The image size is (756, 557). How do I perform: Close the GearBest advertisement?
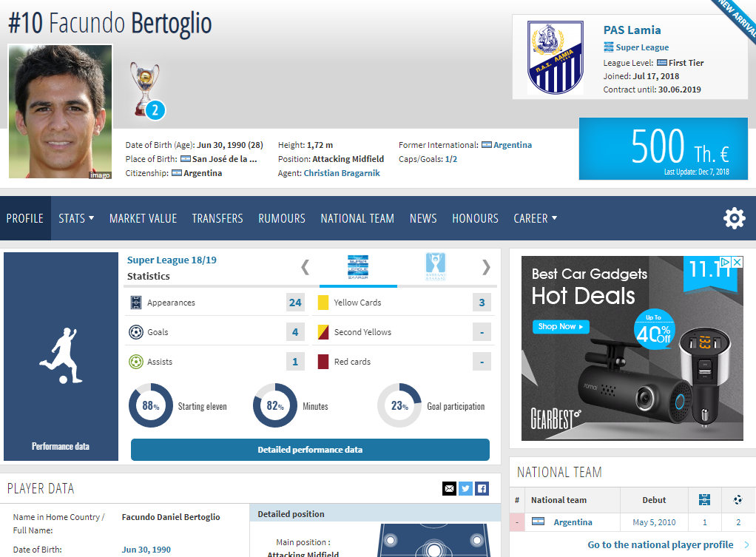point(738,262)
